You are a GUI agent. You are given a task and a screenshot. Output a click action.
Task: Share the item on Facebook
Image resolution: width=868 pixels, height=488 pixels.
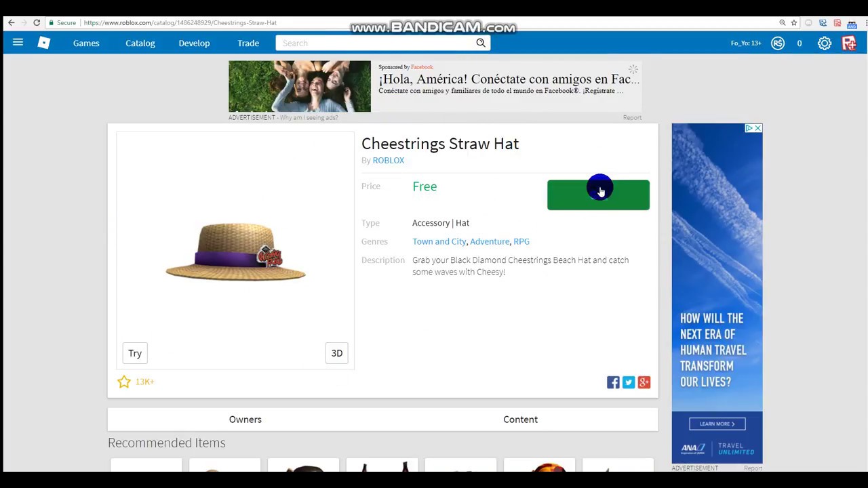613,382
